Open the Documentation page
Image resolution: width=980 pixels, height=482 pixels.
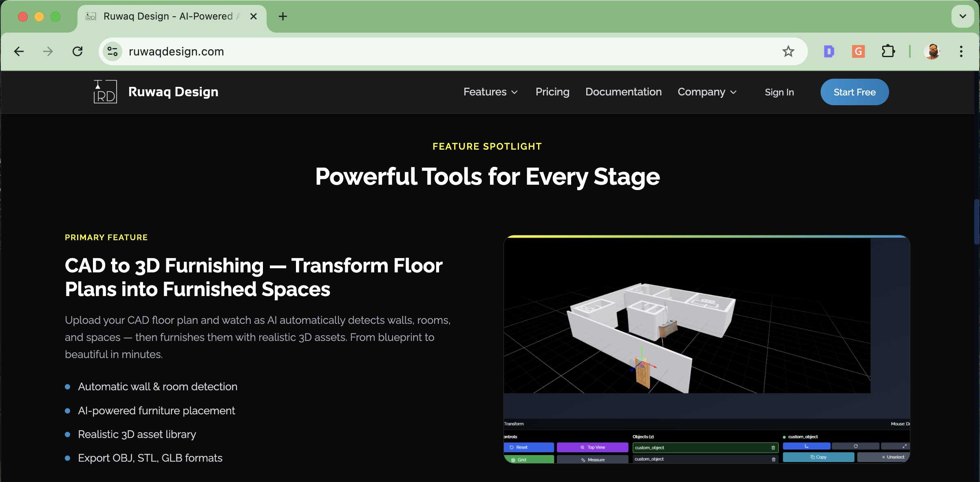click(x=623, y=92)
